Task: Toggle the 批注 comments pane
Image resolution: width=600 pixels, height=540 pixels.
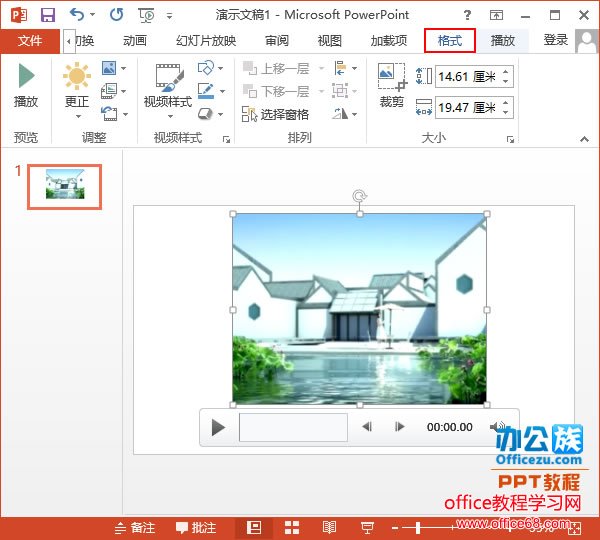Action: [196, 528]
